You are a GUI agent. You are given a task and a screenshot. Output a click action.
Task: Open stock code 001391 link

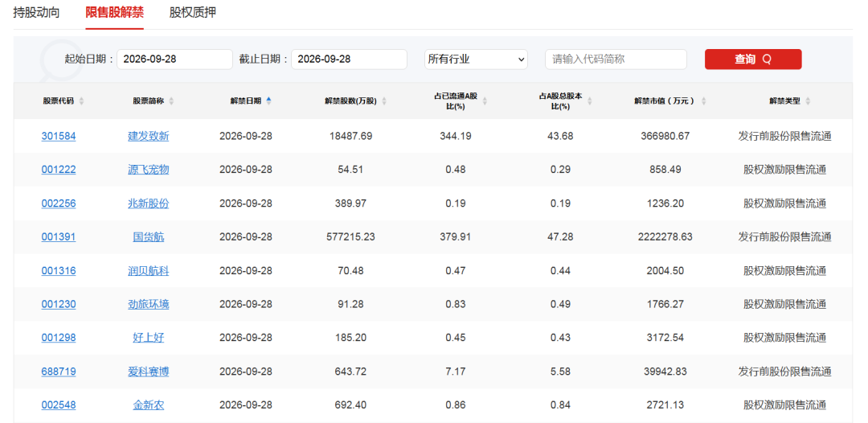(x=59, y=237)
